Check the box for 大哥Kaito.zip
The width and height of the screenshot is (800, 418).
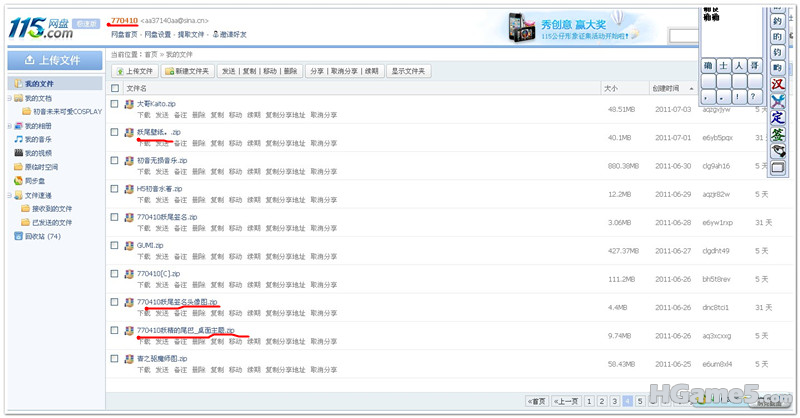pyautogui.click(x=115, y=104)
